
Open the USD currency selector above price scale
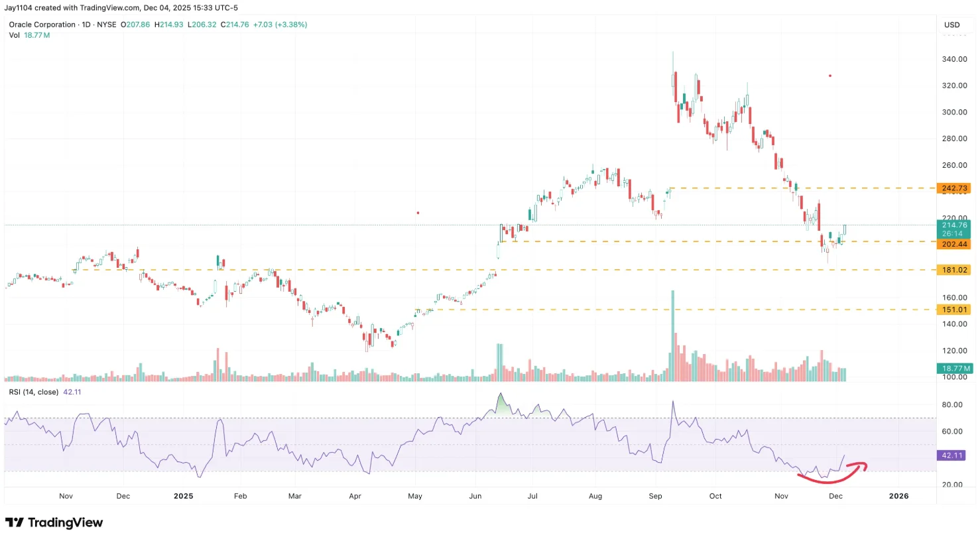951,25
